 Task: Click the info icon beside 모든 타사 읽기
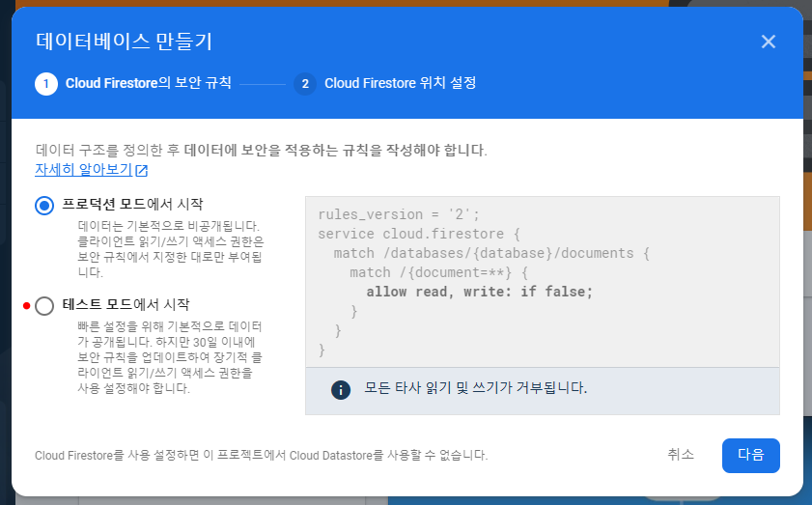[x=340, y=389]
